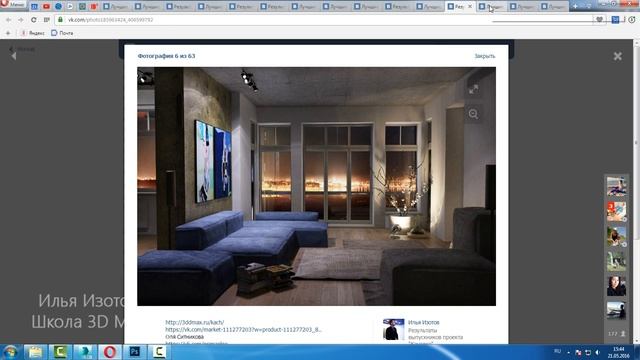
Task: Go forward using the browser forward arrow
Action: (21, 20)
